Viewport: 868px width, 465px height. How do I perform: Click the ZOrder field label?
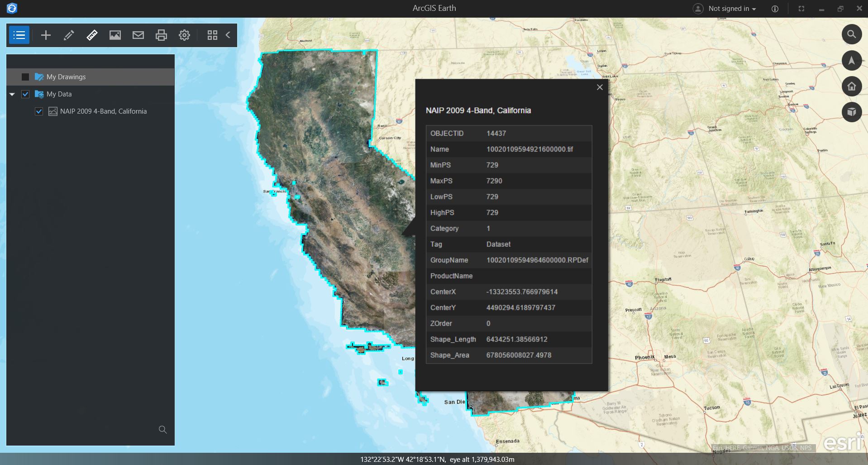(x=441, y=324)
